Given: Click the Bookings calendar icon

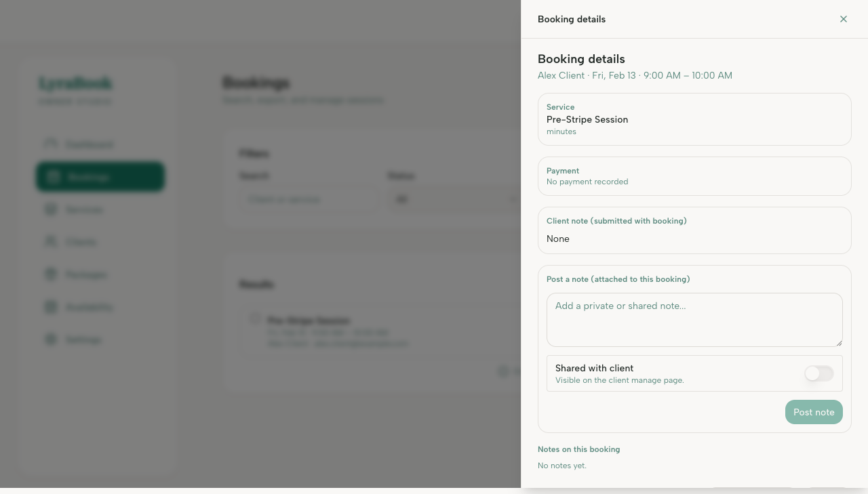Looking at the screenshot, I should pyautogui.click(x=51, y=176).
